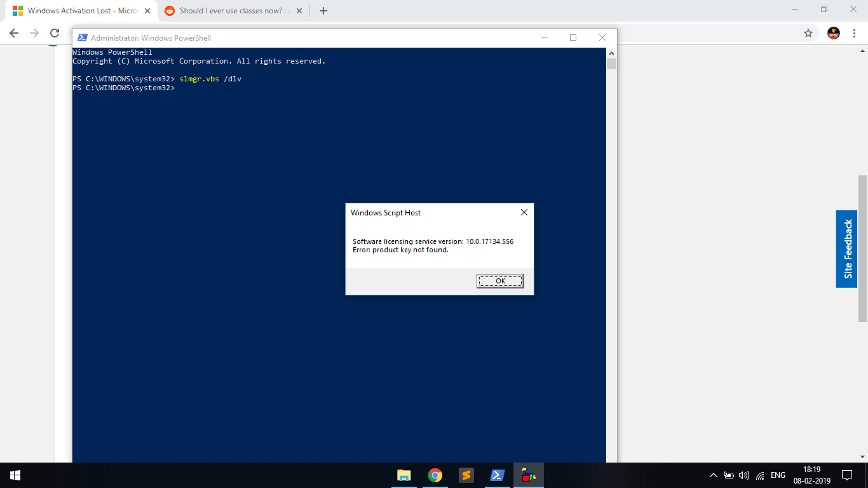868x488 pixels.
Task: Go back in Chrome
Action: point(14,33)
